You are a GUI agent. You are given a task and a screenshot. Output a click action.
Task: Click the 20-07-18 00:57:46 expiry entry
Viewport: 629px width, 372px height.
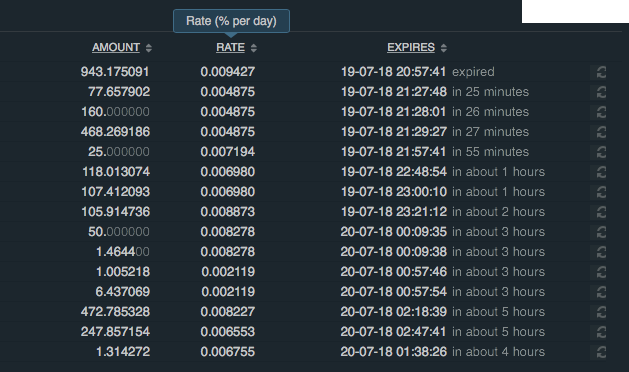[x=394, y=272]
